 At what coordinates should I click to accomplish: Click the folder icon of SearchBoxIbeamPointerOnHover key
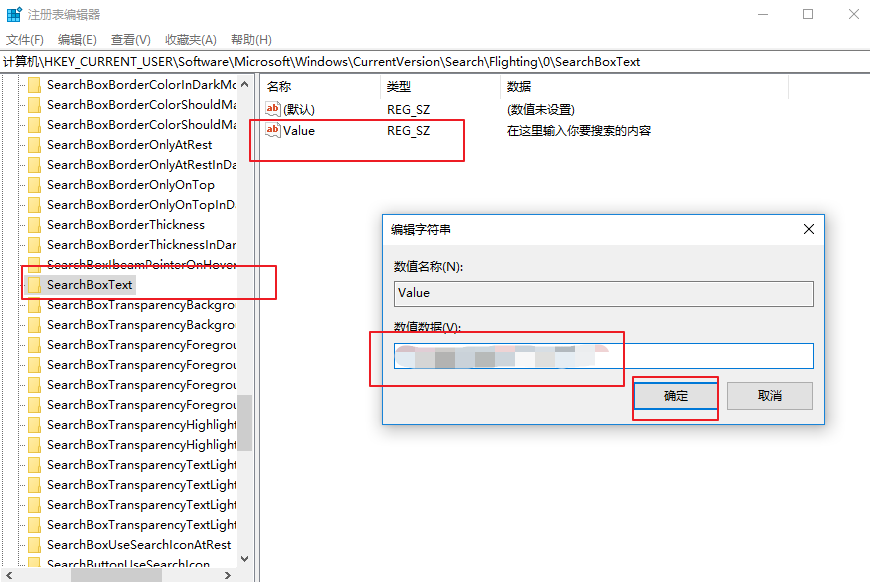pyautogui.click(x=35, y=264)
